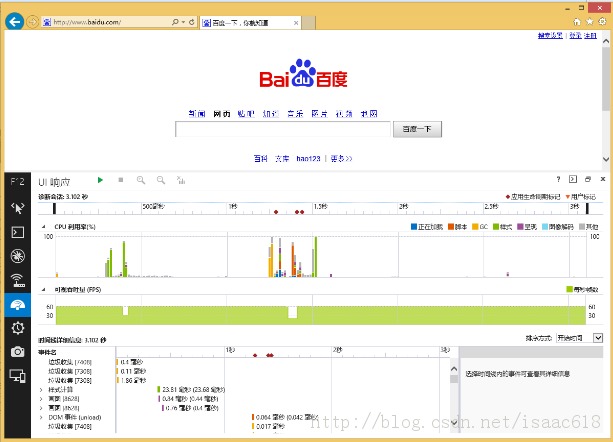
Task: Stop the profiling session
Action: (121, 180)
